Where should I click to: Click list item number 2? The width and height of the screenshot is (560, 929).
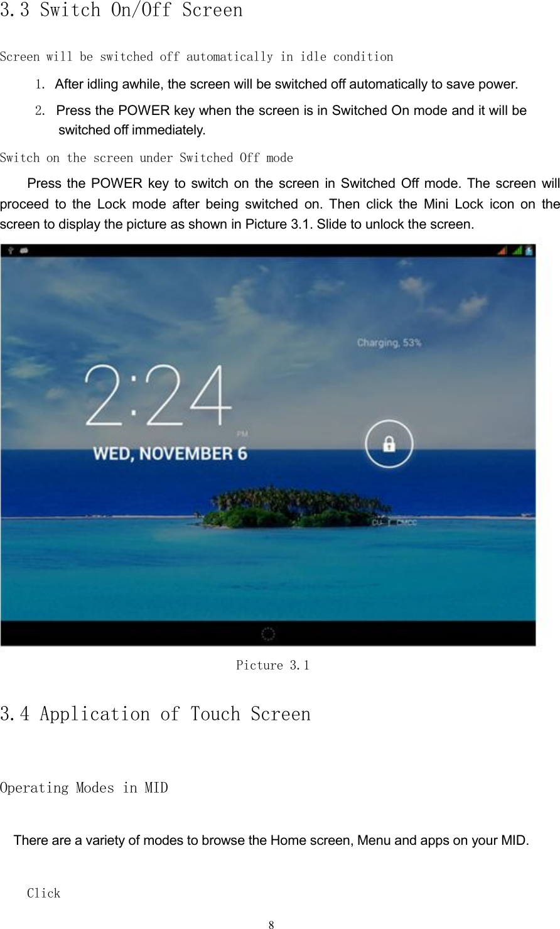[38, 111]
